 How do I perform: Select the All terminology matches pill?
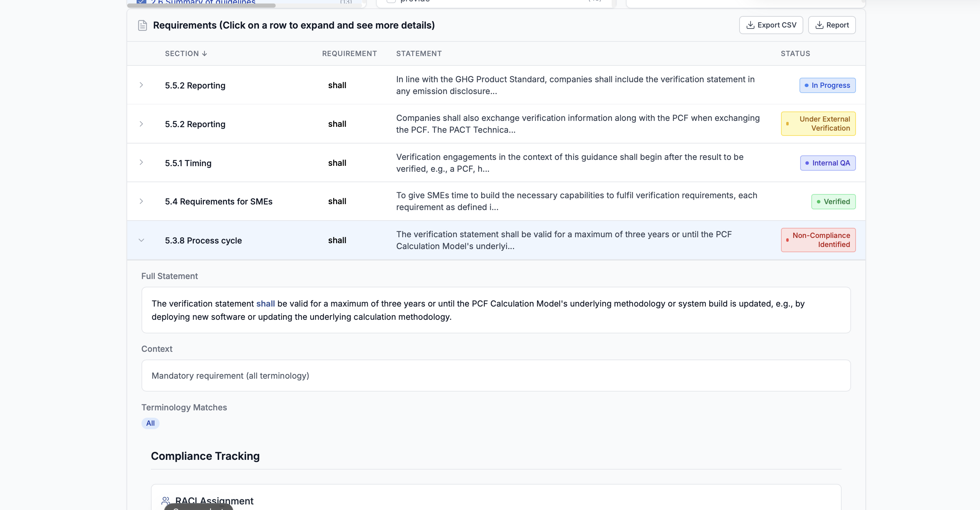pos(150,423)
